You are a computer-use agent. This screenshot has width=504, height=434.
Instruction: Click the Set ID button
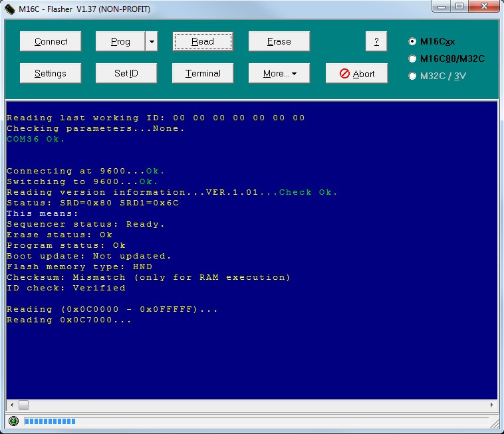[126, 73]
